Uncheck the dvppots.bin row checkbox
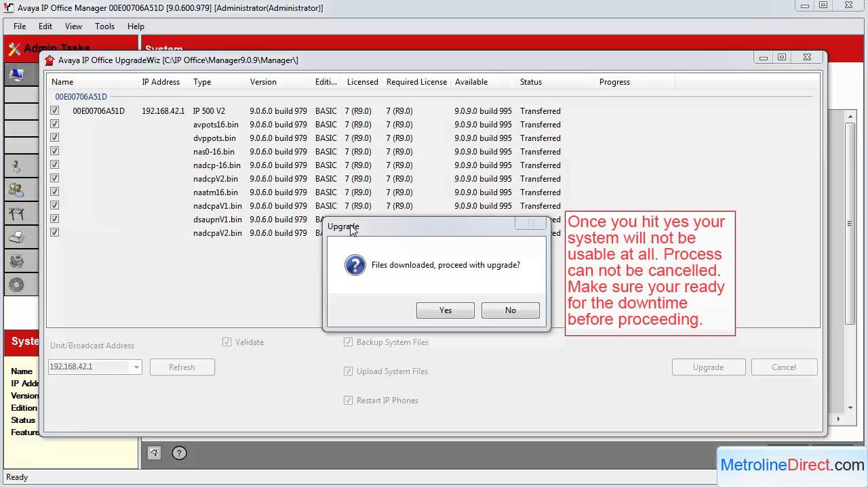Screen dimensions: 868x488 click(54, 138)
